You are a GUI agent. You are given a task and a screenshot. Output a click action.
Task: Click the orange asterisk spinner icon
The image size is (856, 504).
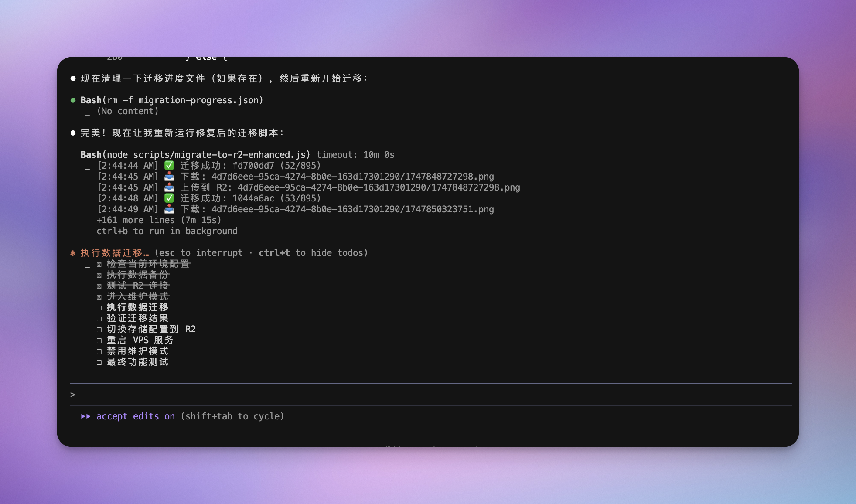pos(73,253)
